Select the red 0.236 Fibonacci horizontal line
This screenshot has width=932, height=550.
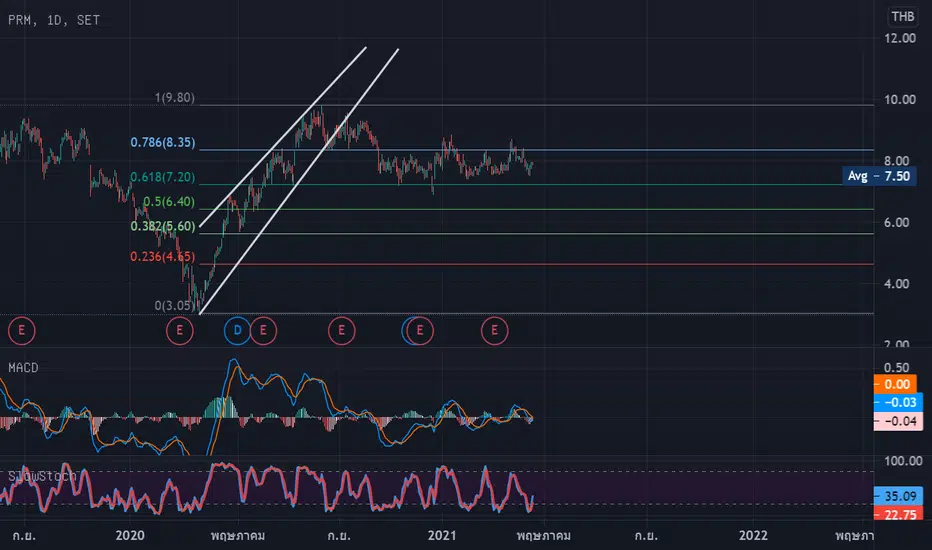pyautogui.click(x=536, y=264)
